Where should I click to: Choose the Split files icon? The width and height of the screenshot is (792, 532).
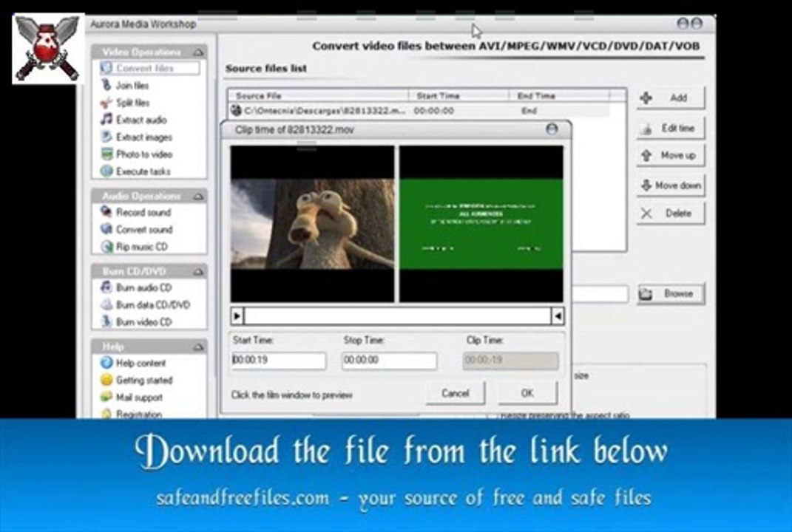point(106,103)
